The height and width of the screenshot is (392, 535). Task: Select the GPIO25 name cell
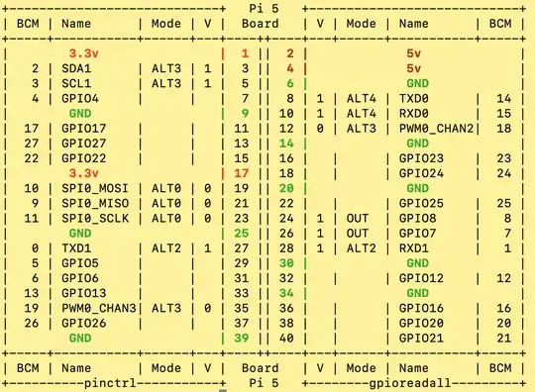[421, 204]
